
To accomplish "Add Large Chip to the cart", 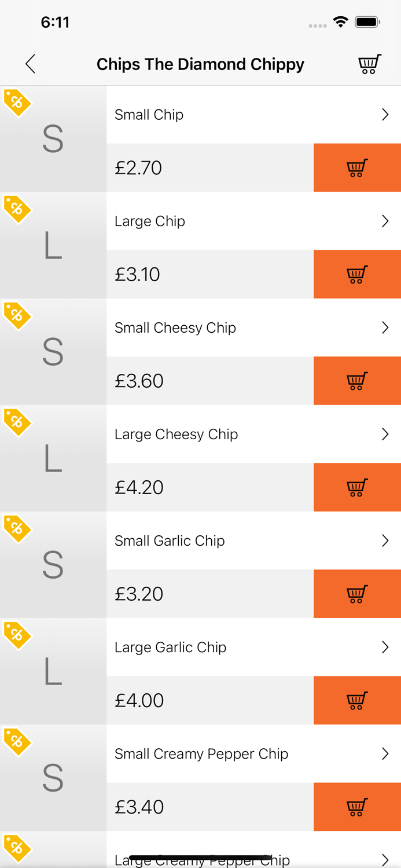I will [357, 274].
